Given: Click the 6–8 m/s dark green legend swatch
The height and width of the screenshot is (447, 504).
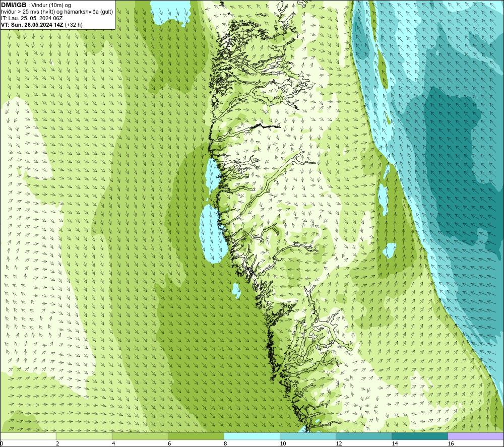Looking at the screenshot, I should point(196,436).
